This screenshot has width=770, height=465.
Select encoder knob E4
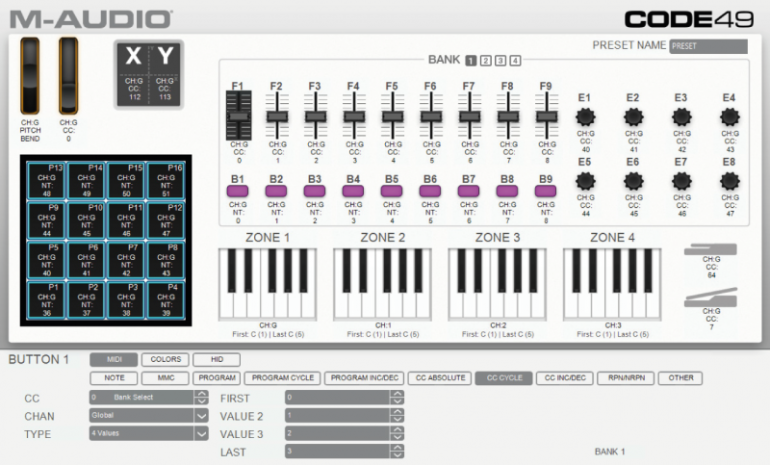tap(730, 117)
